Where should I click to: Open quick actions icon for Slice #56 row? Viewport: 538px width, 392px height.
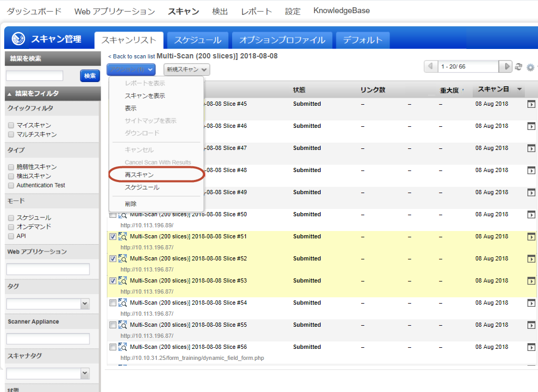point(531,347)
